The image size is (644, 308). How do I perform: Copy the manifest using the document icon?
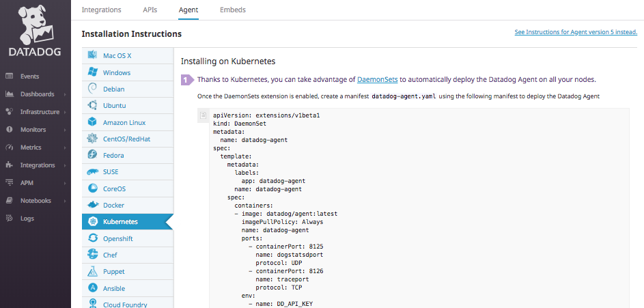(203, 115)
